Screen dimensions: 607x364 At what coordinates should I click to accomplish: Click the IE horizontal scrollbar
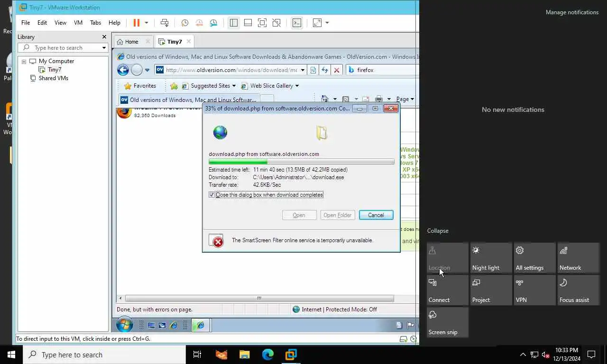(259, 298)
